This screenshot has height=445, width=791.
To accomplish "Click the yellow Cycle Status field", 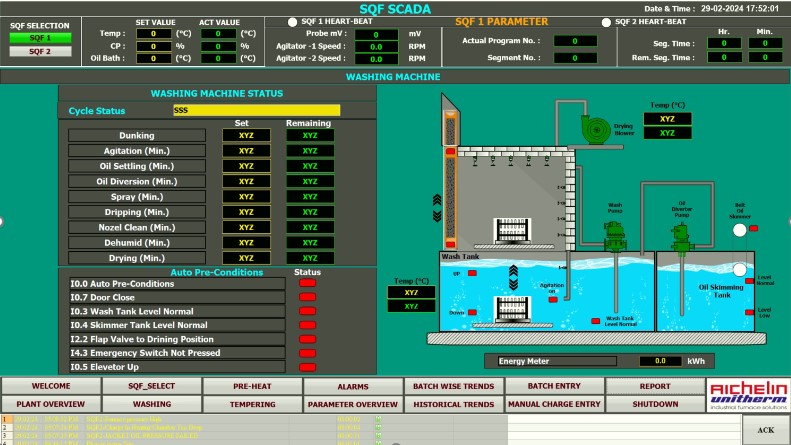I will coord(255,111).
